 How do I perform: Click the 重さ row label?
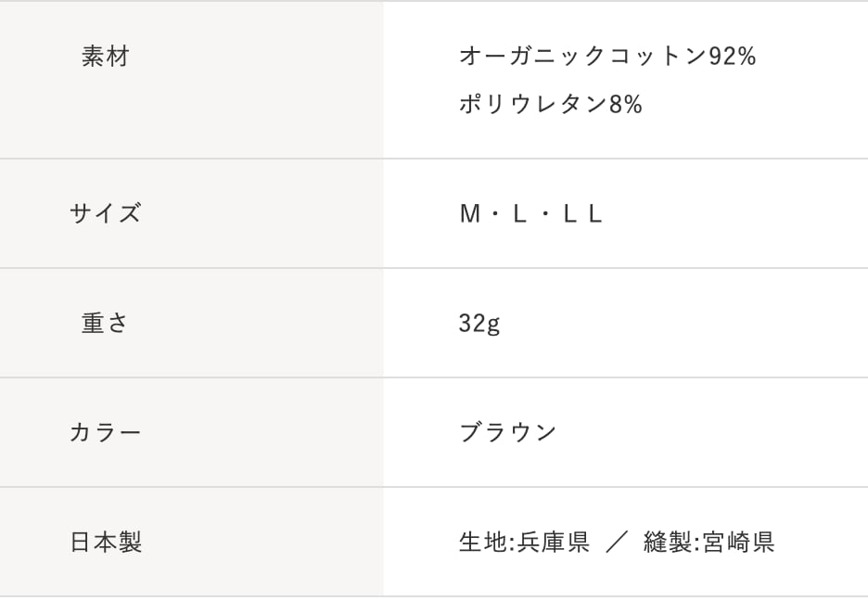point(105,323)
